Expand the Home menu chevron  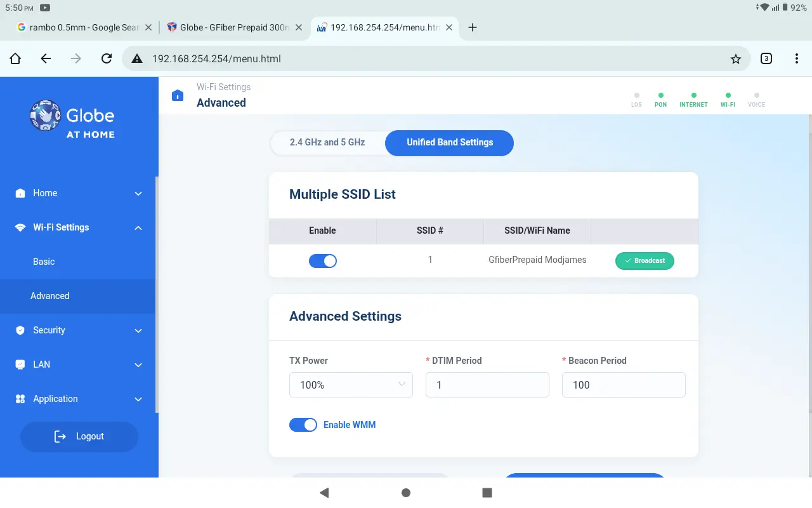pos(138,194)
